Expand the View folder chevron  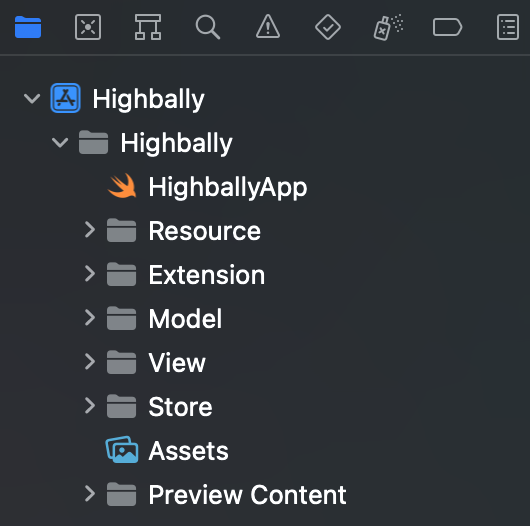tap(90, 362)
